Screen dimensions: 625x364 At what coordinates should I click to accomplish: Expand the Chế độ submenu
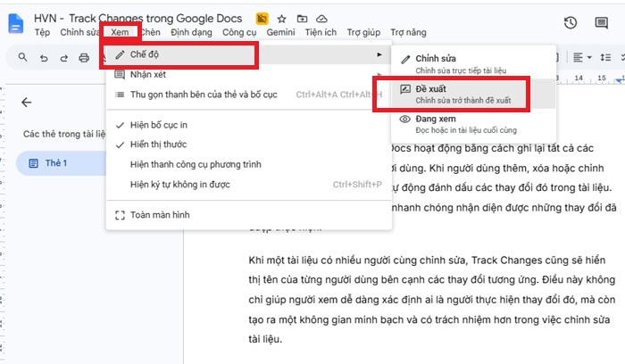coord(249,54)
